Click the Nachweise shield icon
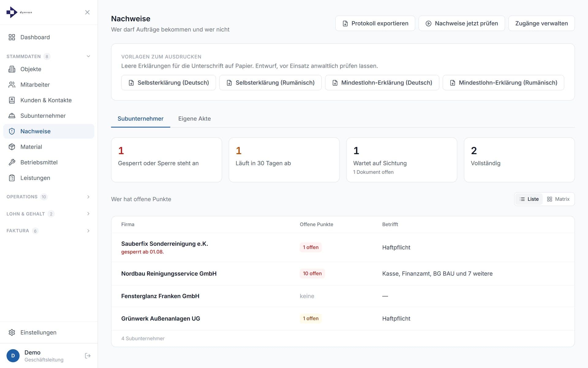Screen dimensions: 588x368 click(12, 131)
